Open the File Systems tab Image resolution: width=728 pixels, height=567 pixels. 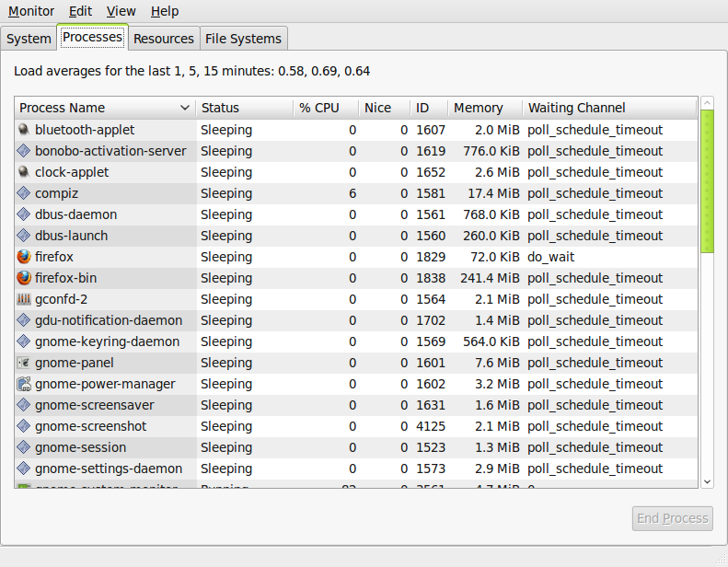[243, 39]
